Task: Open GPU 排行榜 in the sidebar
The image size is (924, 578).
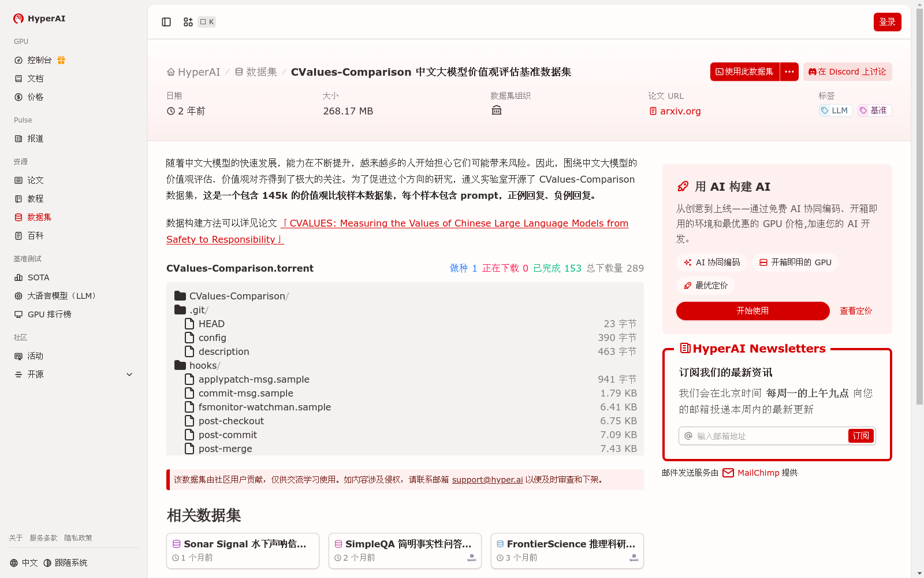Action: click(43, 314)
